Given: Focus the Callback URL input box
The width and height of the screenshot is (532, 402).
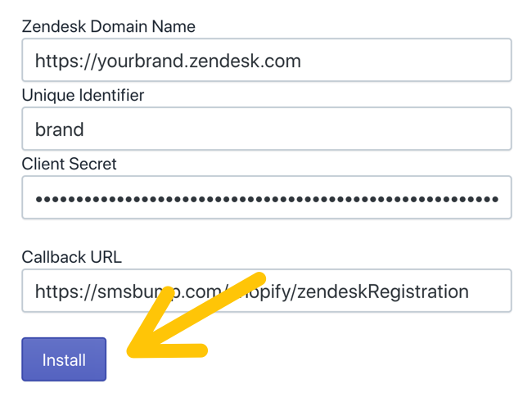Looking at the screenshot, I should tap(267, 291).
